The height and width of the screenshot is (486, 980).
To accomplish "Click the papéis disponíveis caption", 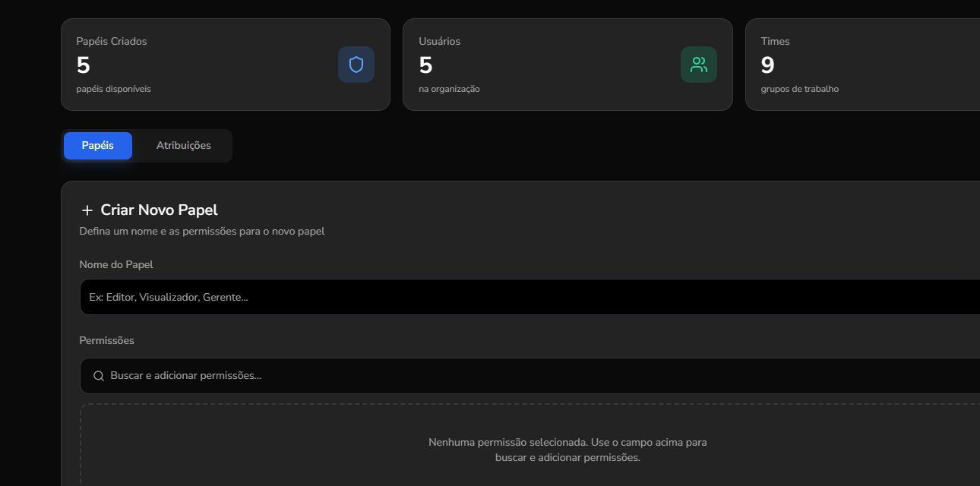I will point(114,89).
